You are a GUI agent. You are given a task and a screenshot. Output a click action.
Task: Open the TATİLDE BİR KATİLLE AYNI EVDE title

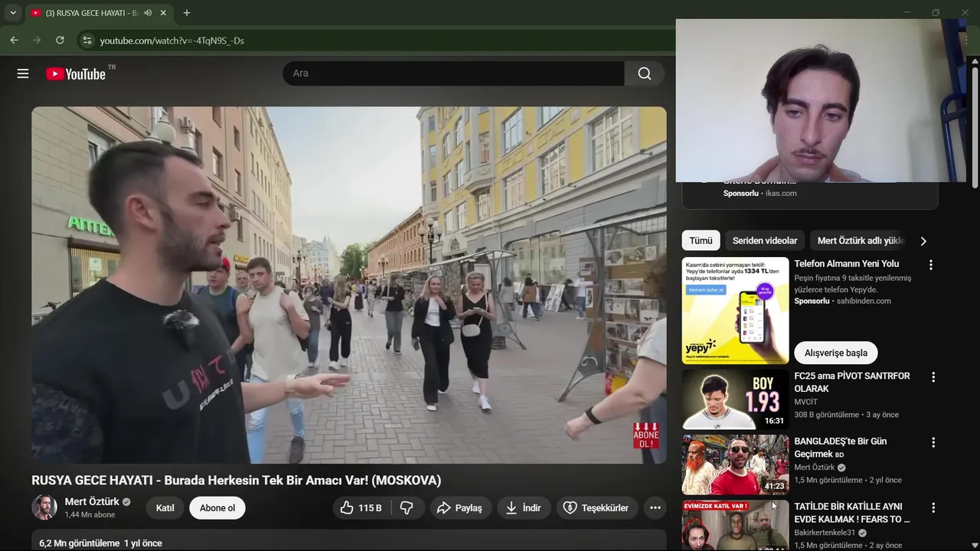852,513
